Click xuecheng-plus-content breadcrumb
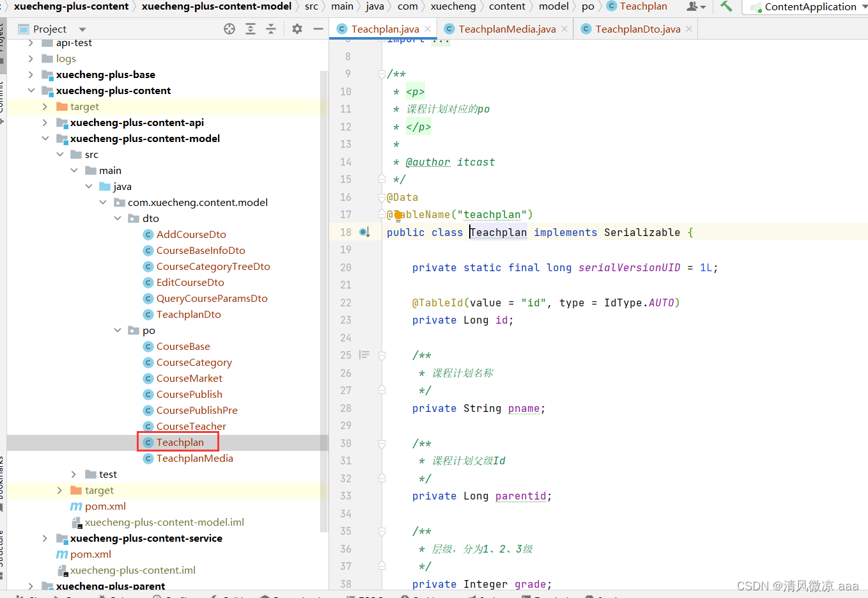Viewport: 868px width, 598px height. (x=71, y=6)
